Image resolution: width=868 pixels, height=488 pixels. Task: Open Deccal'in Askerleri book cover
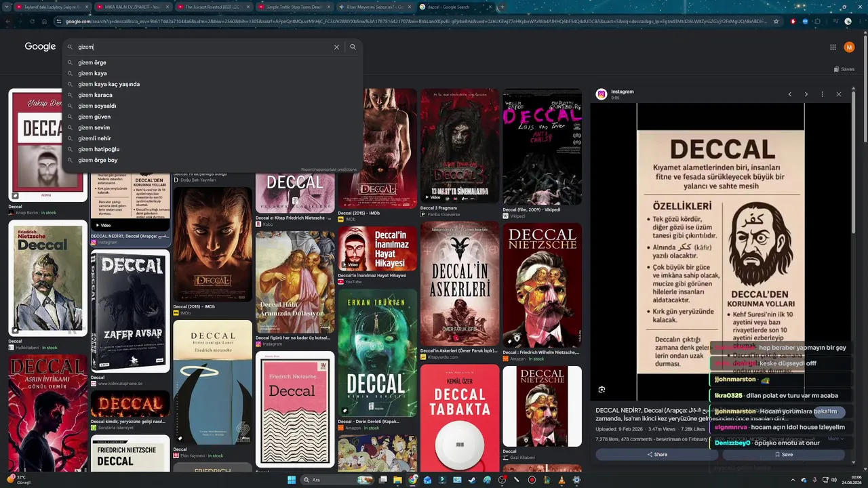click(460, 284)
